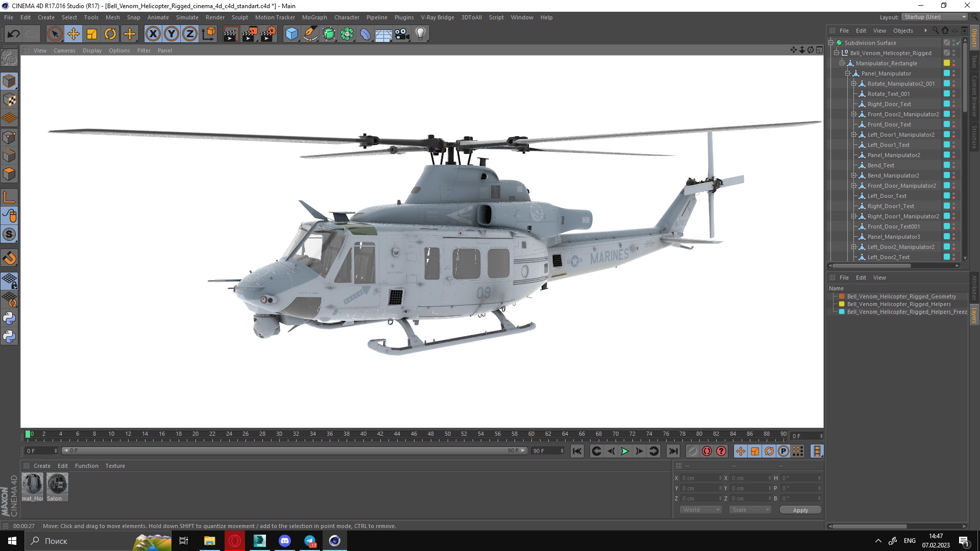Collapse Manipulator_Rectangle node
Screen dimensions: 980x551
pyautogui.click(x=842, y=63)
